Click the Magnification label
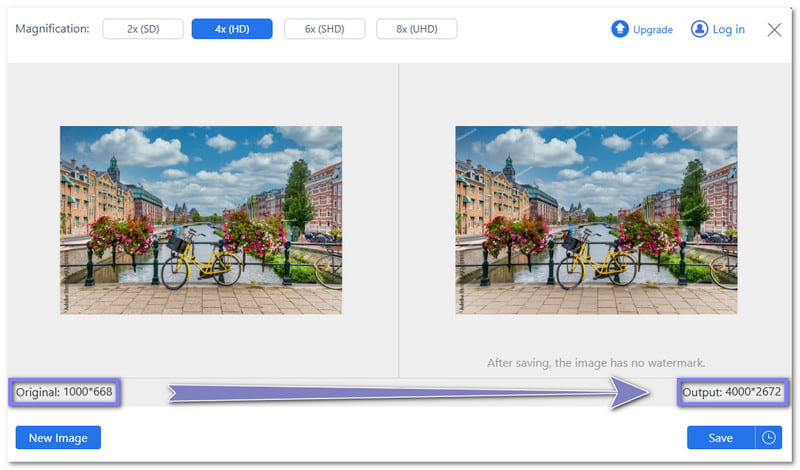 pos(53,29)
